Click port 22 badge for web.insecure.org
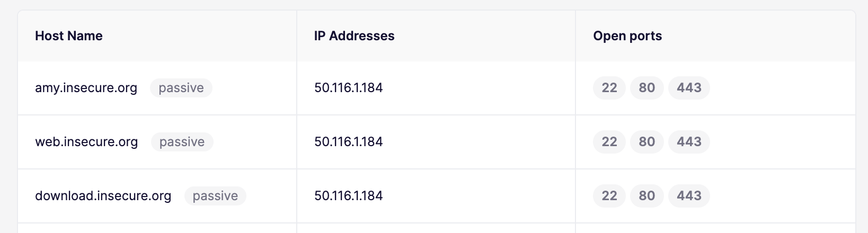Screen dimensions: 868x233 pos(609,142)
